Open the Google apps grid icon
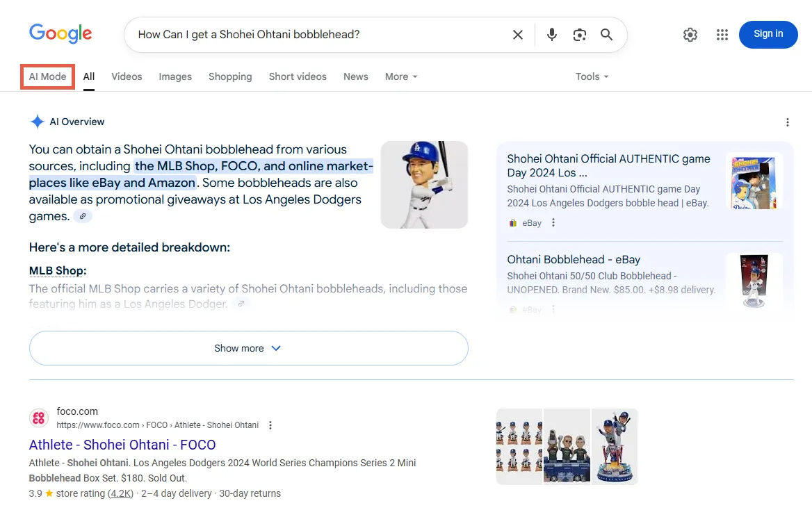812x510 pixels. [722, 35]
